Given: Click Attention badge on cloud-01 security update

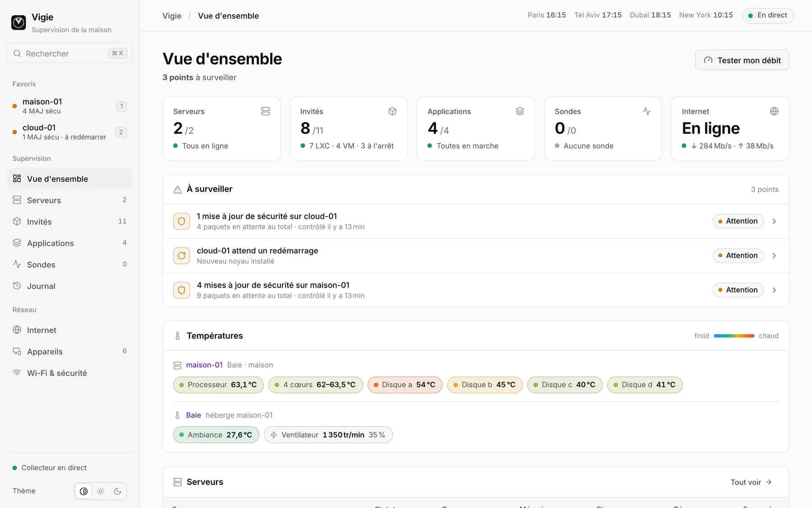Looking at the screenshot, I should tap(738, 221).
